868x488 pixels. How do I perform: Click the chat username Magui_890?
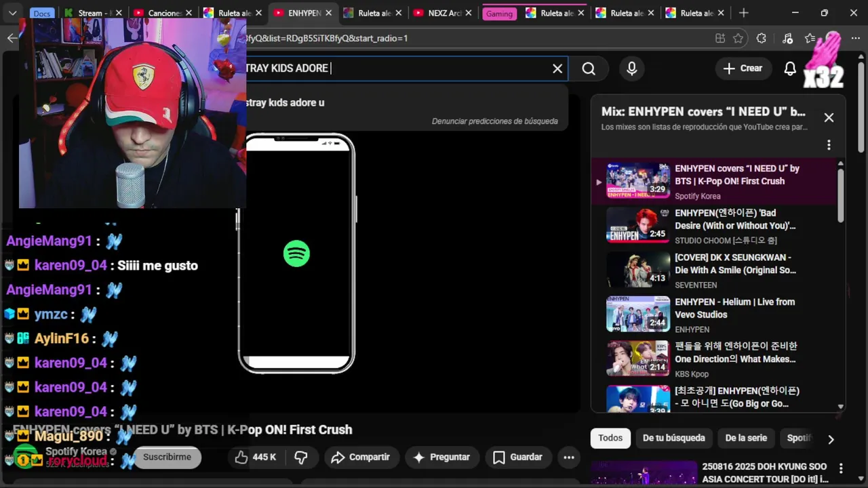(68, 436)
